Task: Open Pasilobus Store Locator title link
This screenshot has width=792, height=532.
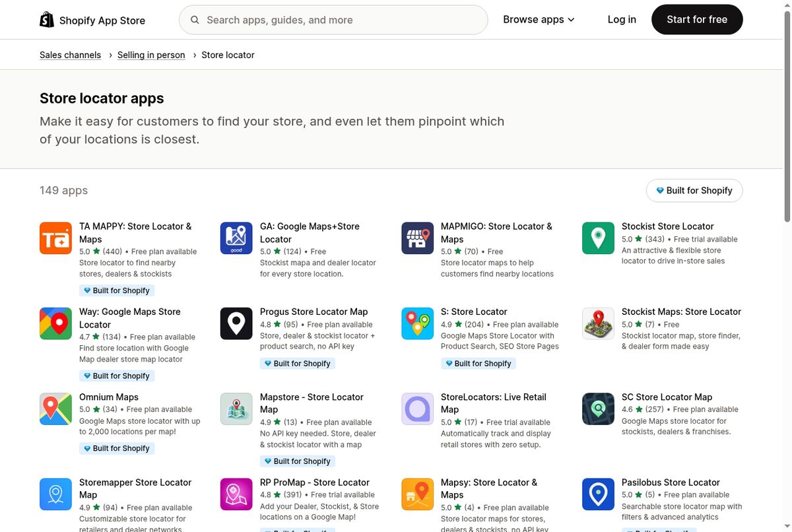Action: coord(671,482)
